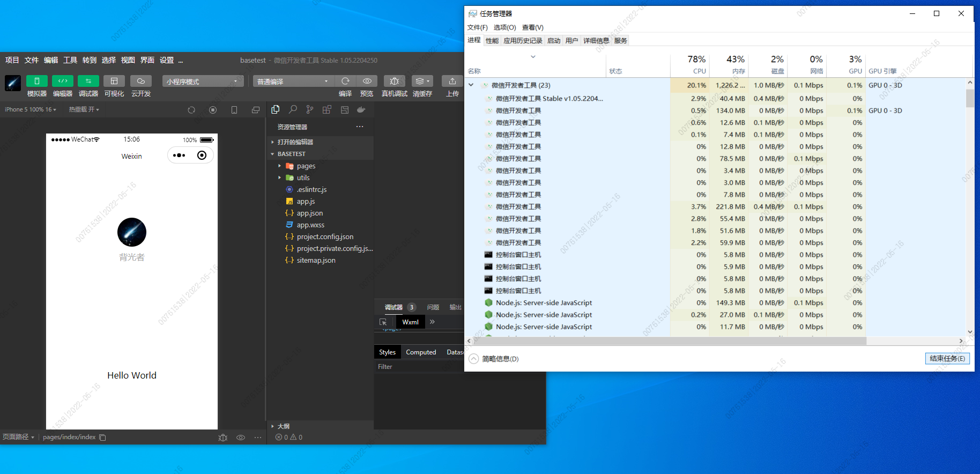
Task: Show more debugger tabs chevron
Action: click(432, 322)
